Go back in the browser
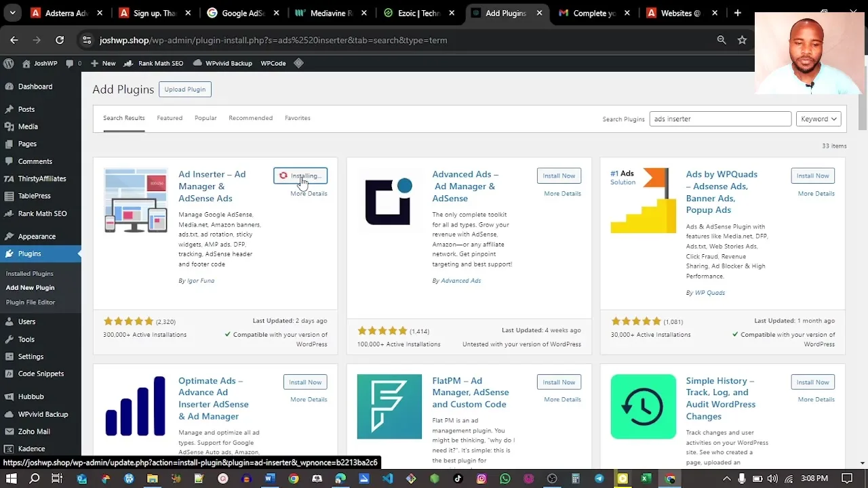Viewport: 868px width, 488px height. click(14, 40)
